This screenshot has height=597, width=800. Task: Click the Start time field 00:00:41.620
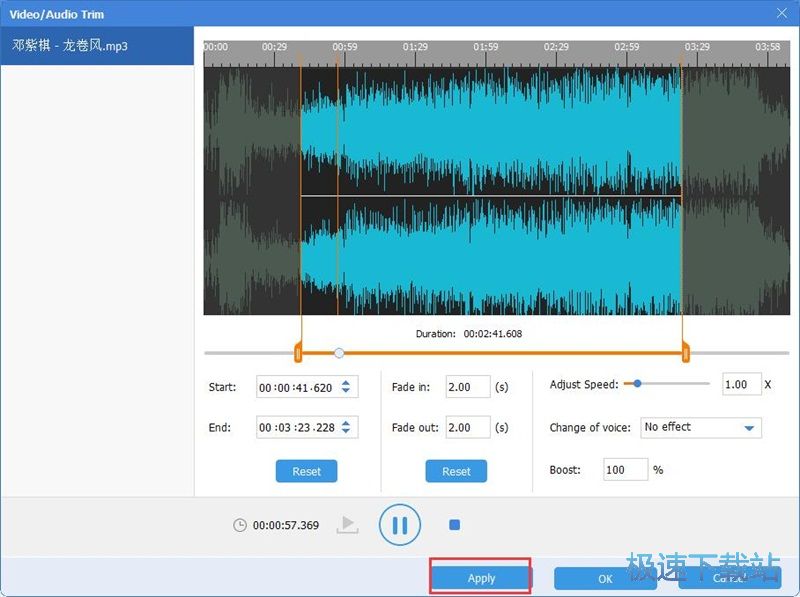(307, 387)
